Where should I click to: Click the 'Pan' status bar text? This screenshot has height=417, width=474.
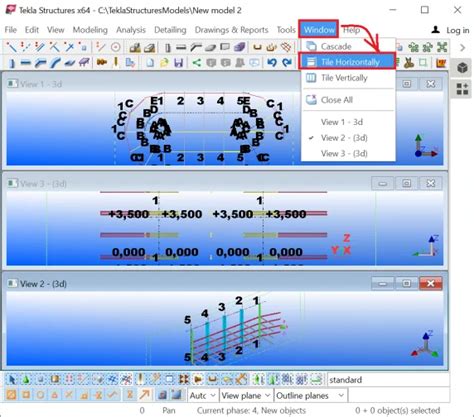tap(169, 410)
